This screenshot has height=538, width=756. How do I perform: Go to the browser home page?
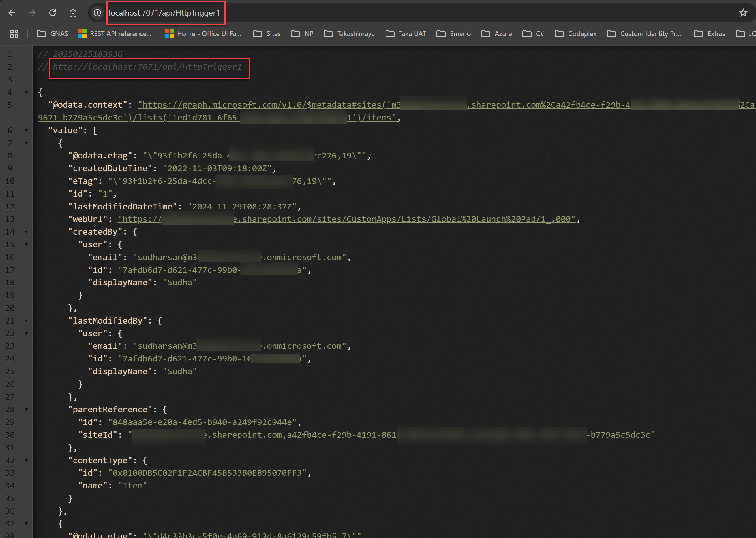(73, 12)
